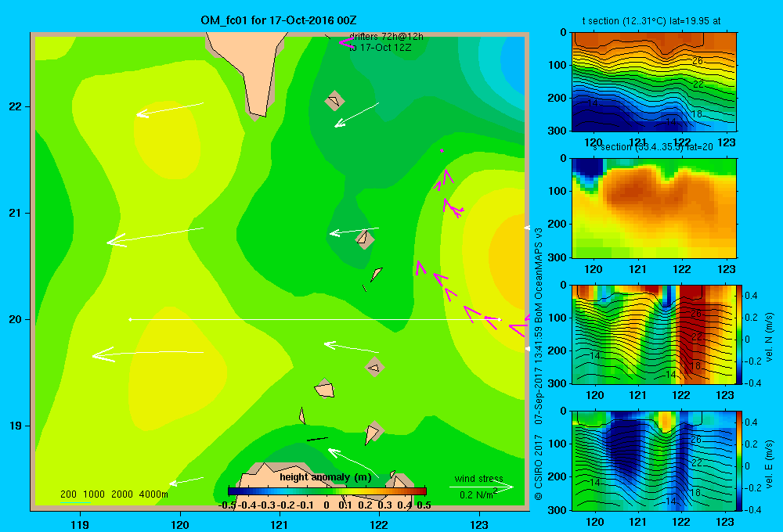Click the wind stress reference arrow in legend
Viewport: 783px width, 532px height.
pos(482,487)
